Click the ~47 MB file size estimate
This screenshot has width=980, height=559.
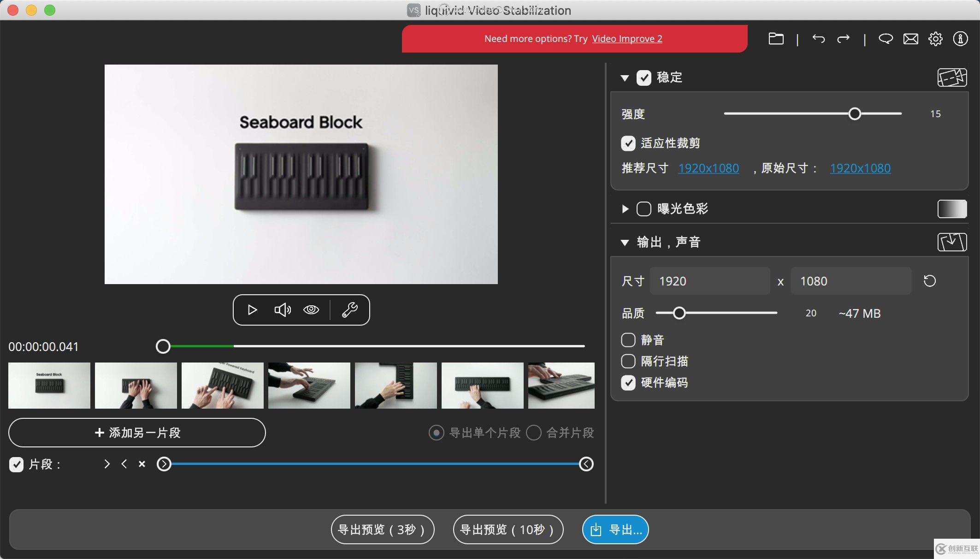(x=860, y=314)
